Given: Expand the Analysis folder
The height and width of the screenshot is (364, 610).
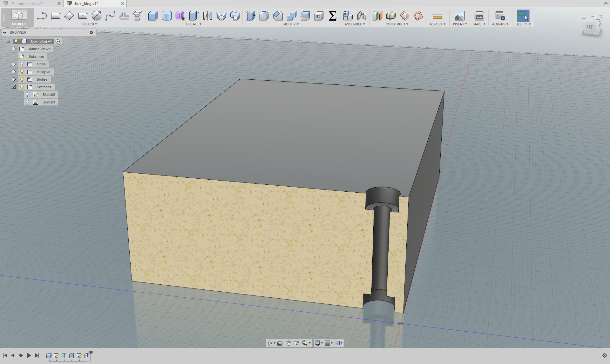Looking at the screenshot, I should pos(14,72).
